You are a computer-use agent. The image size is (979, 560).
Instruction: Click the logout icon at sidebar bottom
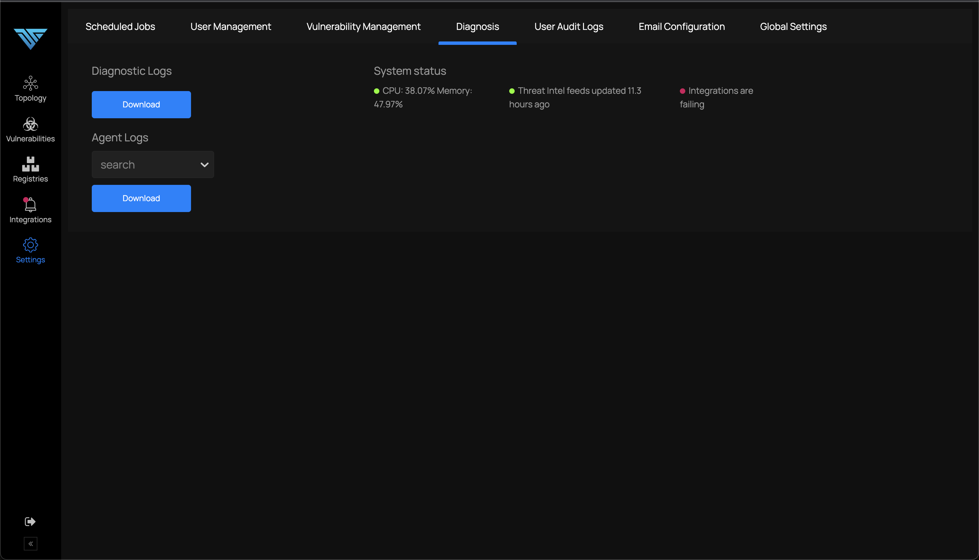coord(30,521)
